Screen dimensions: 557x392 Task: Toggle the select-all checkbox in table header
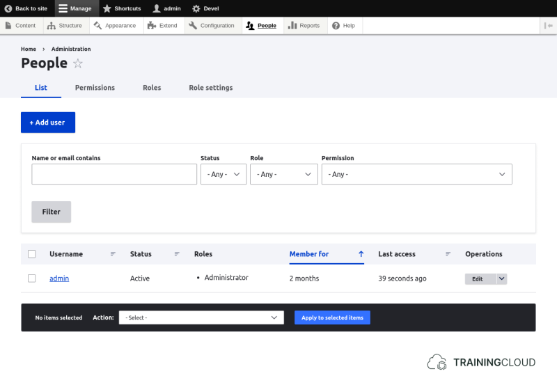point(32,254)
